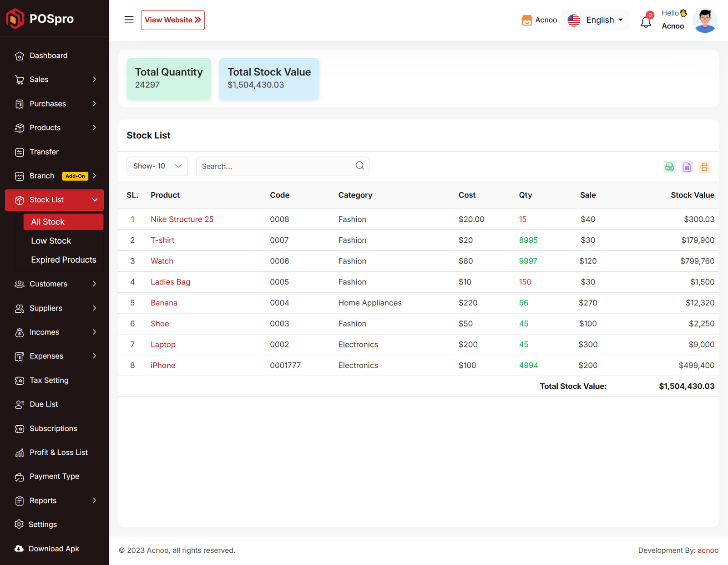728x565 pixels.
Task: Click the POSpro logo
Action: (40, 19)
